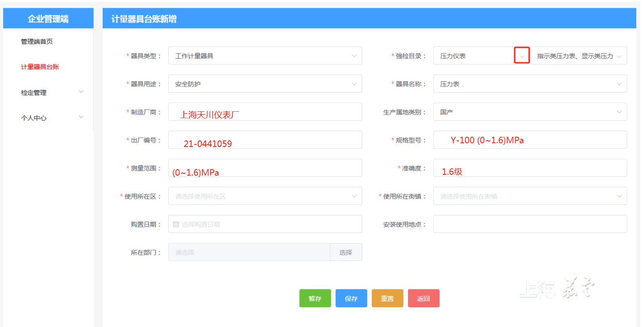Image resolution: width=644 pixels, height=327 pixels.
Task: Go to 管理端首页 in sidebar
Action: pos(37,41)
